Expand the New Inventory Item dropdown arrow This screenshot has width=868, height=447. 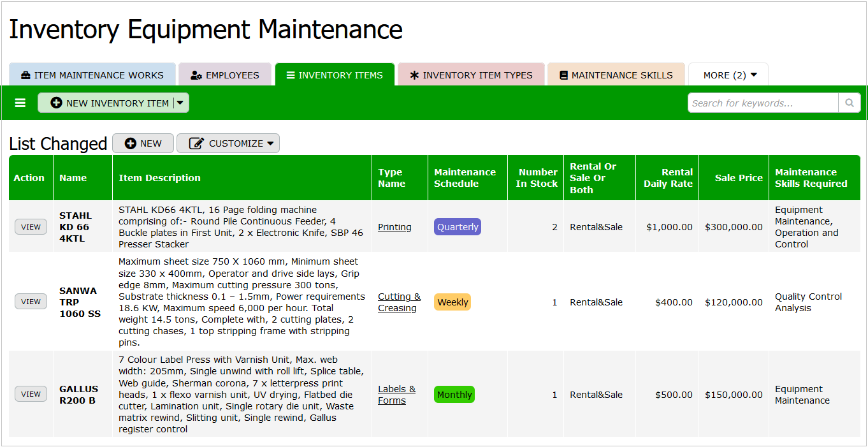coord(180,103)
